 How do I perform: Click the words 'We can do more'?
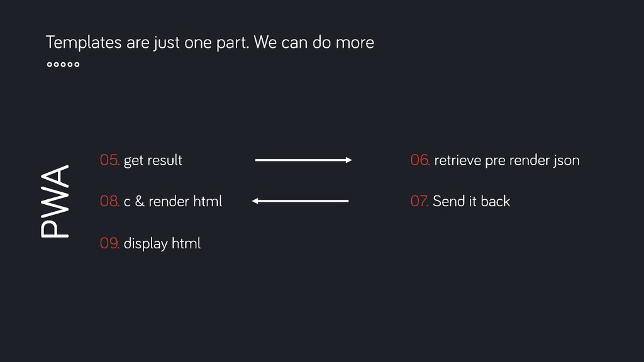(x=314, y=42)
